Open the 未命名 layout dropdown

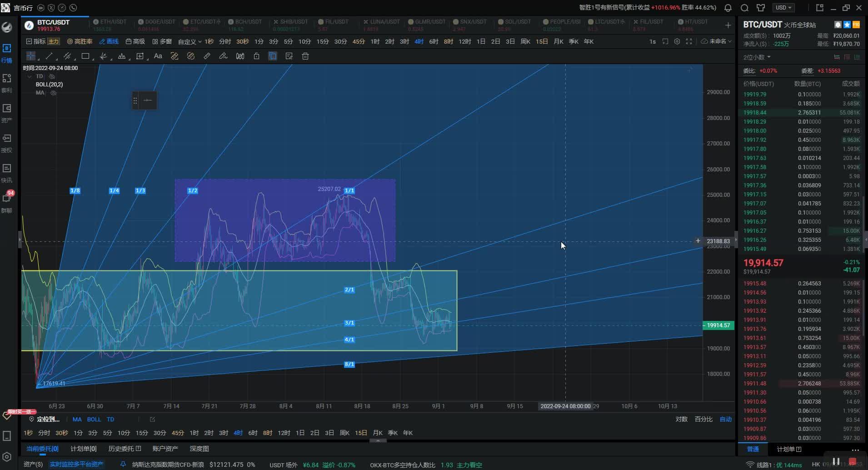point(717,41)
